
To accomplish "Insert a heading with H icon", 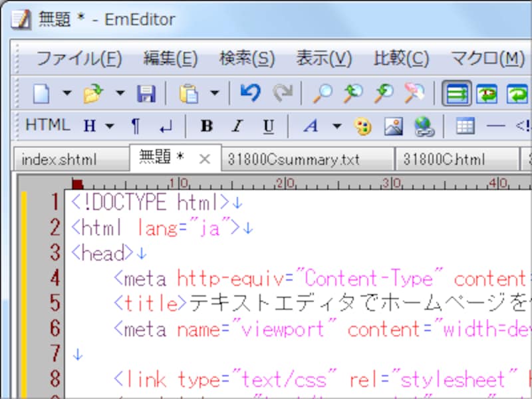I will [90, 126].
